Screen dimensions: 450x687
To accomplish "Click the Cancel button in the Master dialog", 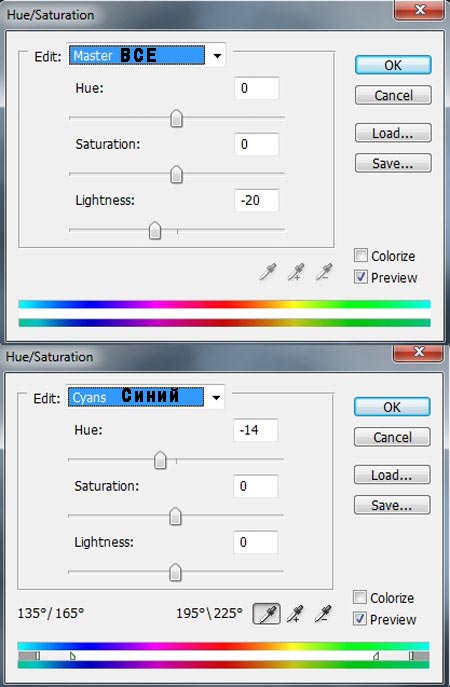I will click(x=393, y=95).
